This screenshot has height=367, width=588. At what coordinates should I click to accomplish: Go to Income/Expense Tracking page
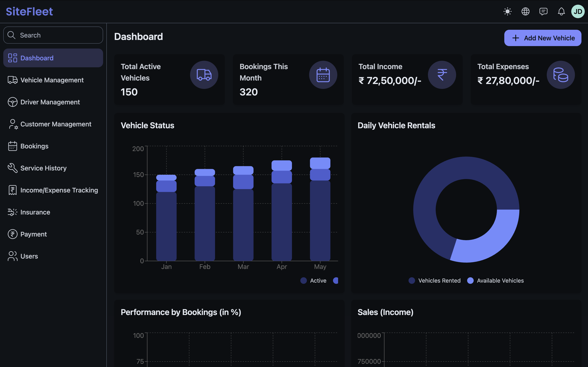tap(59, 190)
